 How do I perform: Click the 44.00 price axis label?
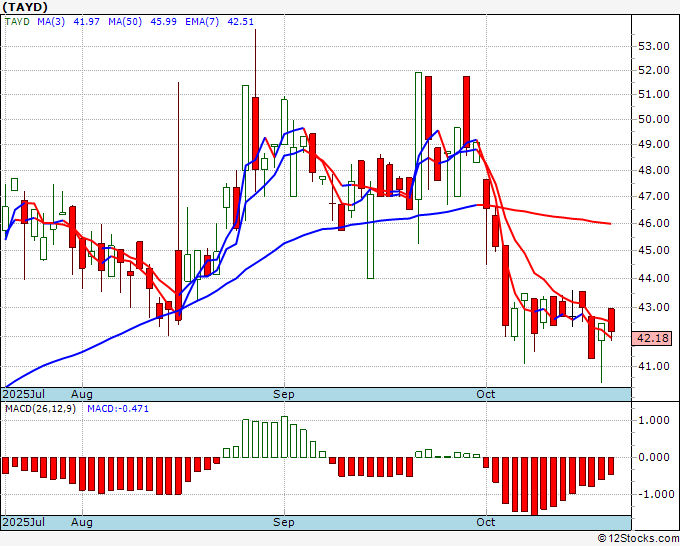[x=654, y=278]
